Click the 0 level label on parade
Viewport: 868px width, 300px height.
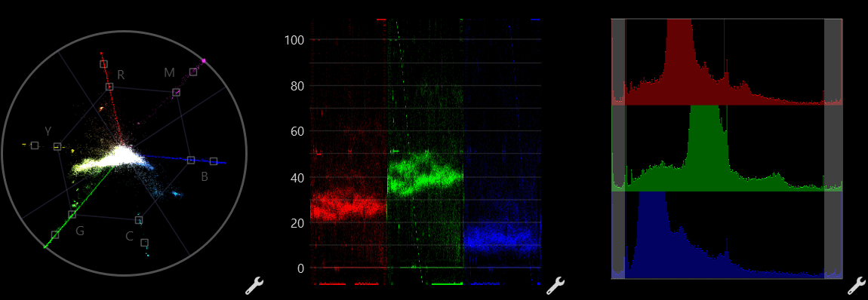click(x=301, y=268)
